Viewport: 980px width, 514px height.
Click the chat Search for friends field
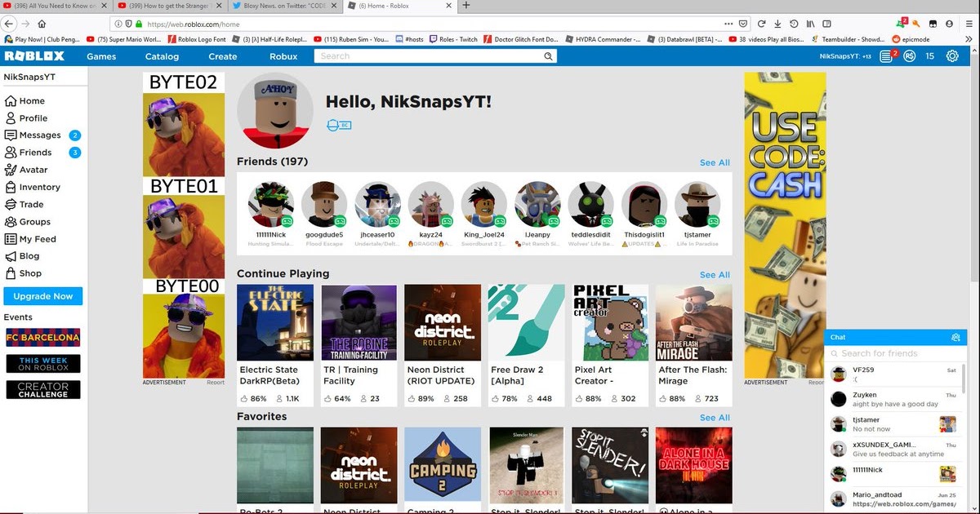pyautogui.click(x=896, y=353)
